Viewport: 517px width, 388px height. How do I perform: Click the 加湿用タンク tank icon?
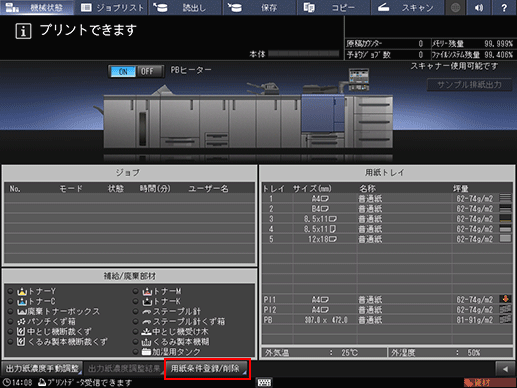pyautogui.click(x=146, y=352)
